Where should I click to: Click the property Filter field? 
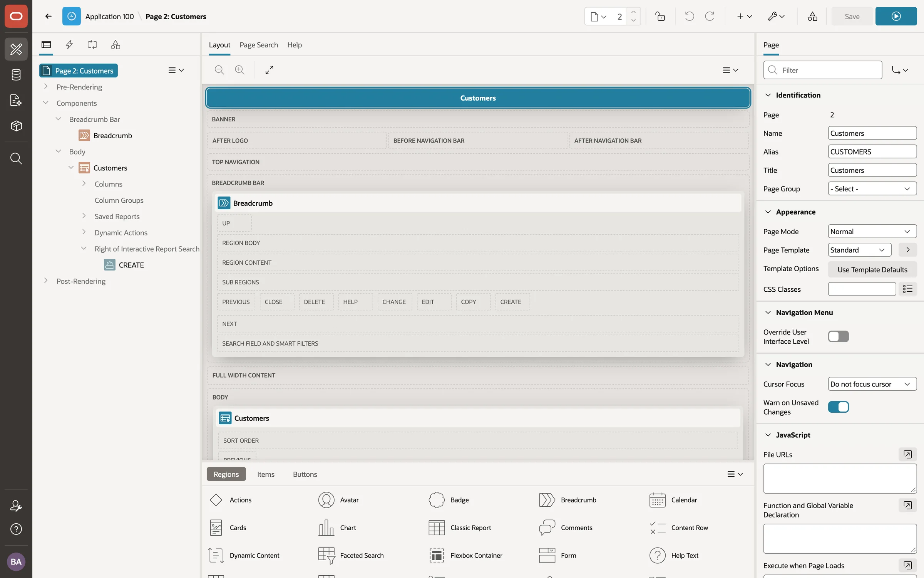[x=823, y=70]
